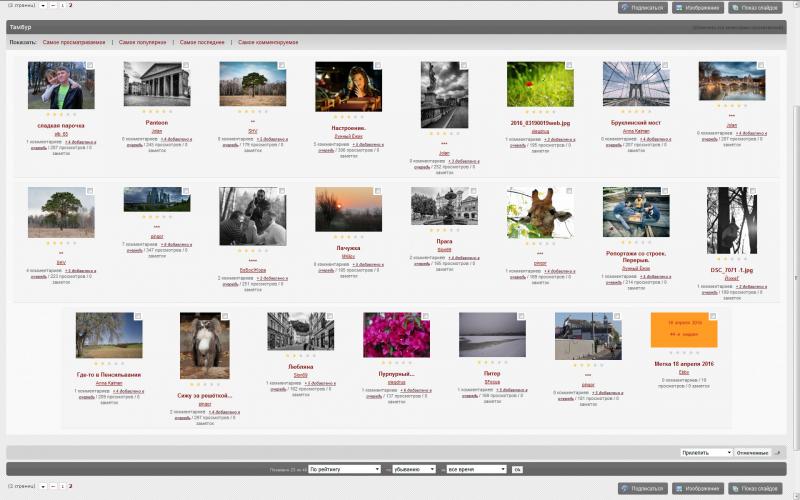Viewport: 800px width, 500px height.
Task: Click the bottom Показ слайдов button
Action: pyautogui.click(x=755, y=488)
